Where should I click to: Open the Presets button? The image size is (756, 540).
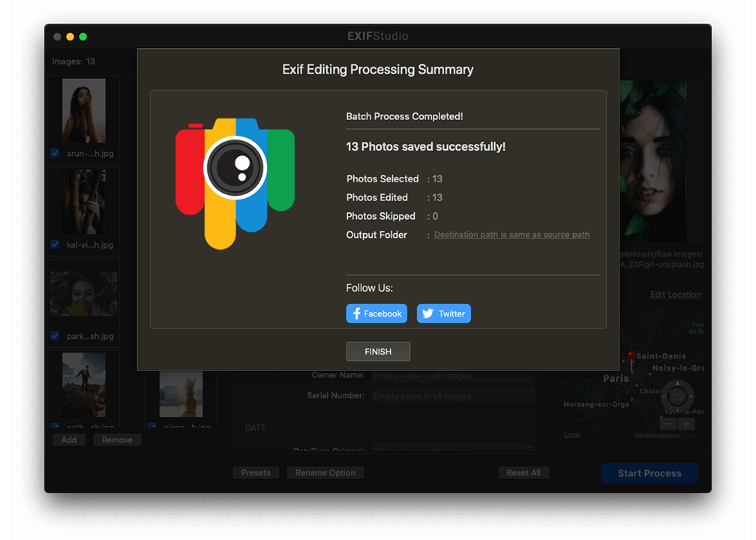(256, 473)
